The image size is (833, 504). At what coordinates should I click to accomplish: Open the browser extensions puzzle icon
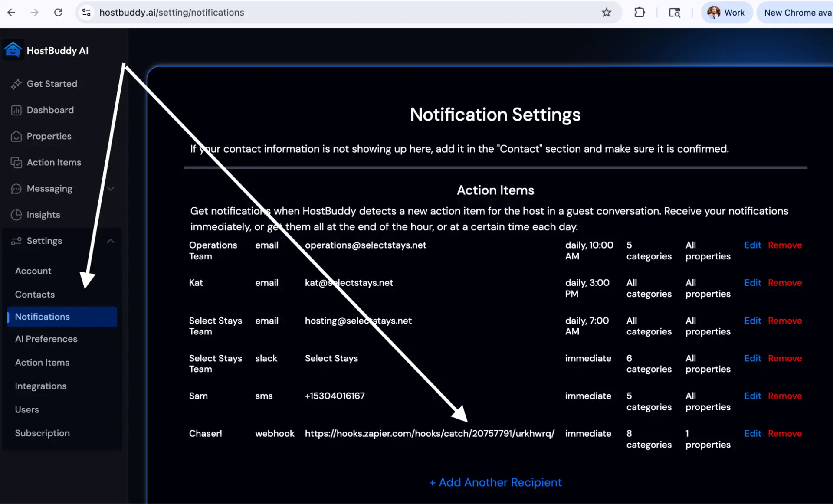(x=640, y=12)
